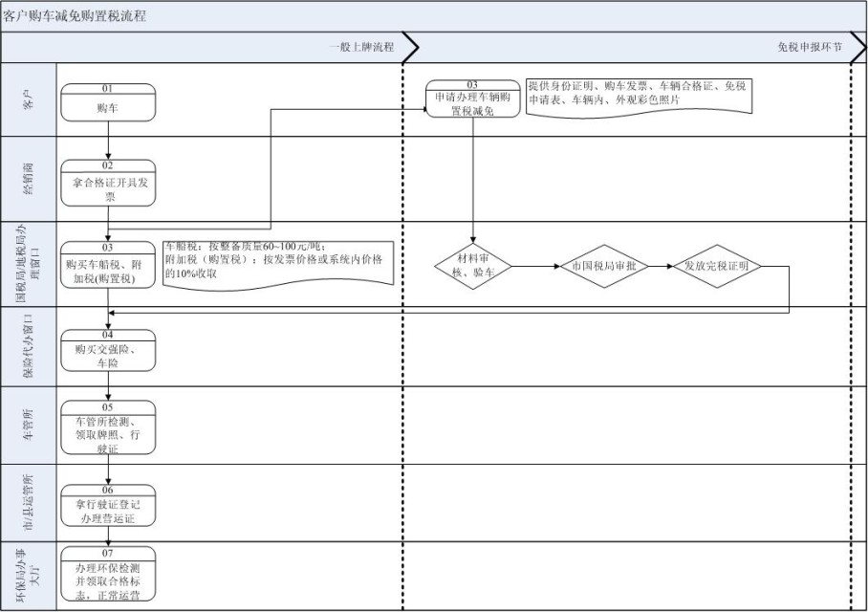
Task: Select the 市国税局审批 diamond shape
Action: pyautogui.click(x=604, y=267)
